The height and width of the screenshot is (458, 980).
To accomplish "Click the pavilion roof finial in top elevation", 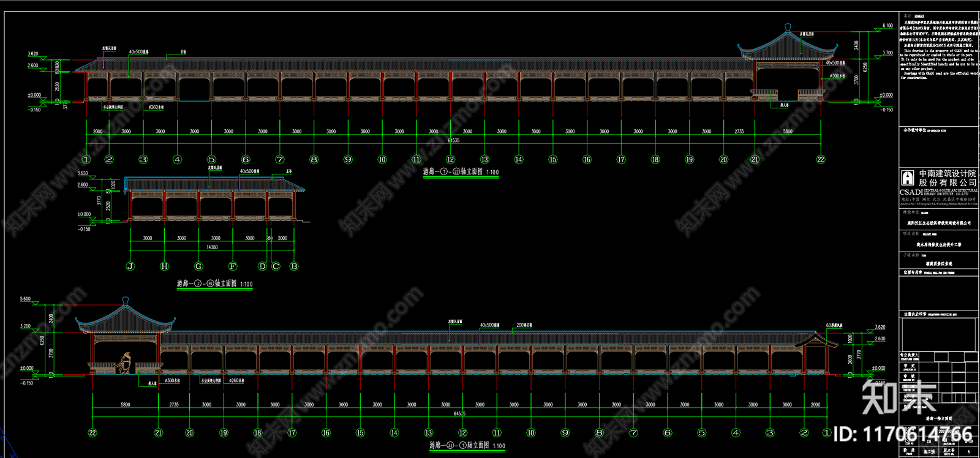I will [788, 28].
